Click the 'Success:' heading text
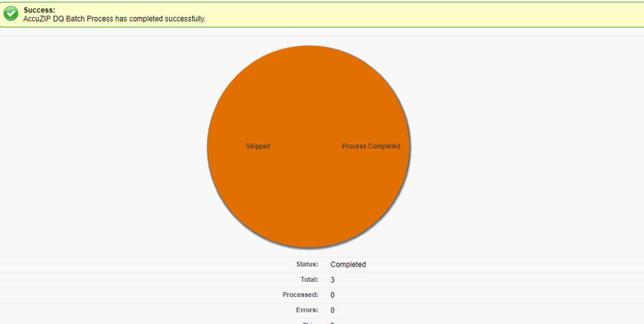Image resolution: width=644 pixels, height=324 pixels. 40,10
